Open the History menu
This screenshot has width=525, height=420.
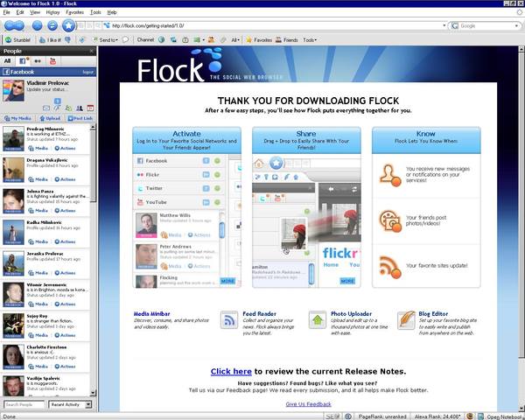(52, 12)
